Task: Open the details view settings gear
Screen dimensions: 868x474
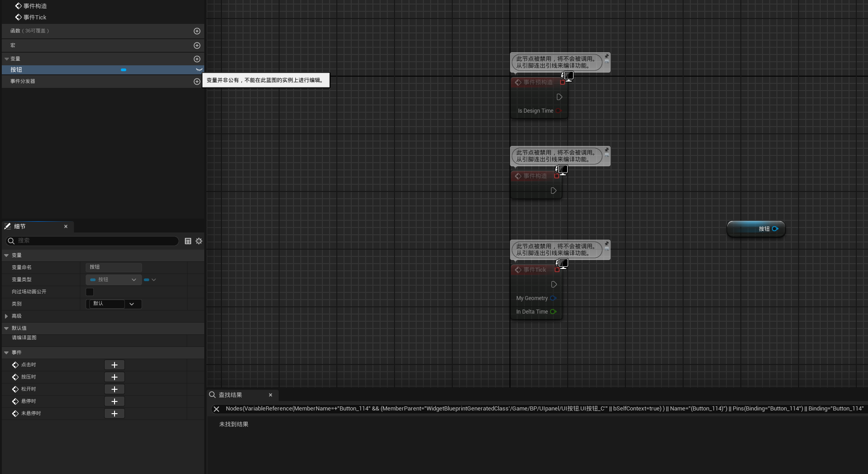Action: [199, 241]
